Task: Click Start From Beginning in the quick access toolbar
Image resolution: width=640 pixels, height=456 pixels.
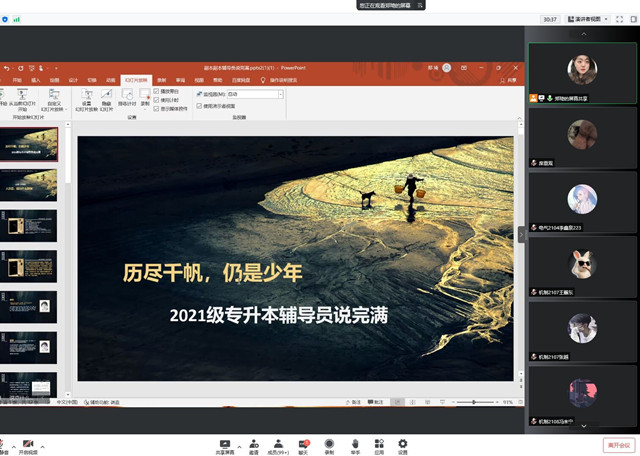Action: pyautogui.click(x=31, y=68)
